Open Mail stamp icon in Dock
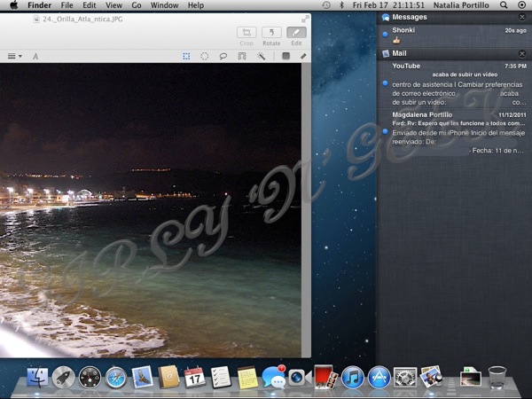 pos(142,377)
